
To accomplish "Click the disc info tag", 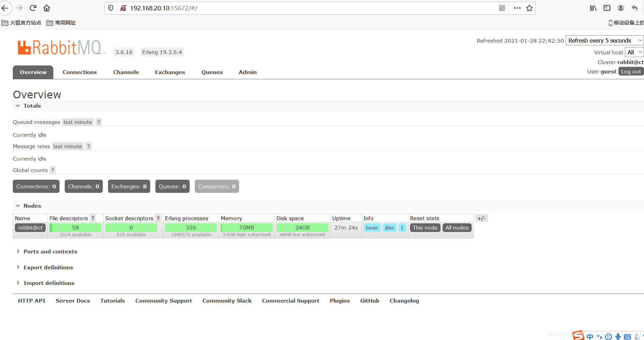I will coord(390,227).
